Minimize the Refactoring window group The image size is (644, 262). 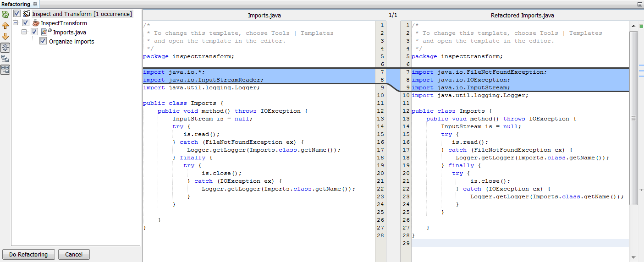point(639,4)
